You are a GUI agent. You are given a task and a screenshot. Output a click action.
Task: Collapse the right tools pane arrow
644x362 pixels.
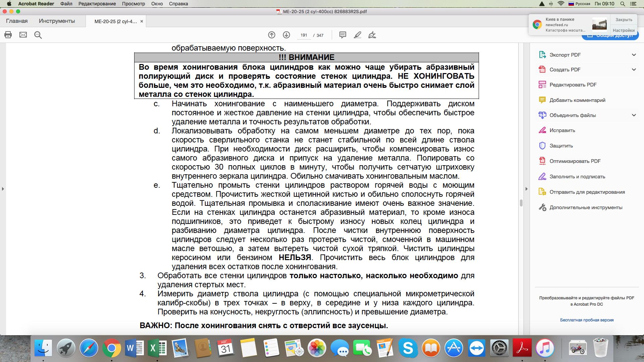tap(526, 189)
